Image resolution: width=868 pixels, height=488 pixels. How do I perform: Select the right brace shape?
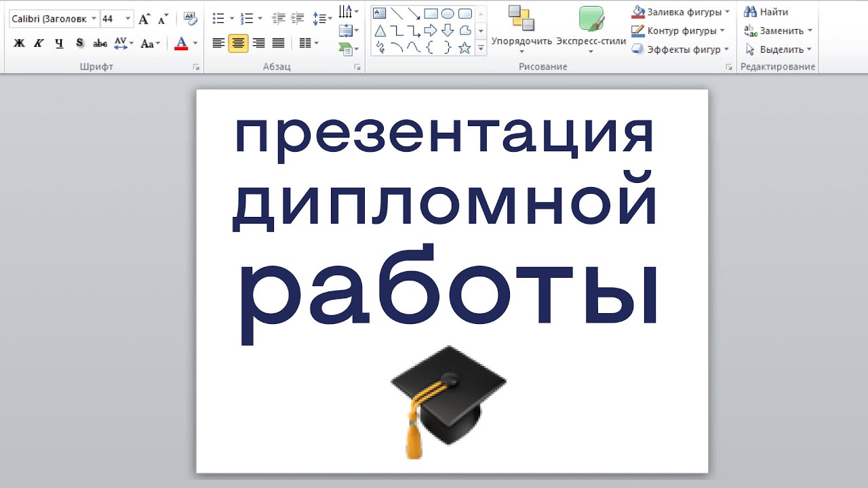448,47
